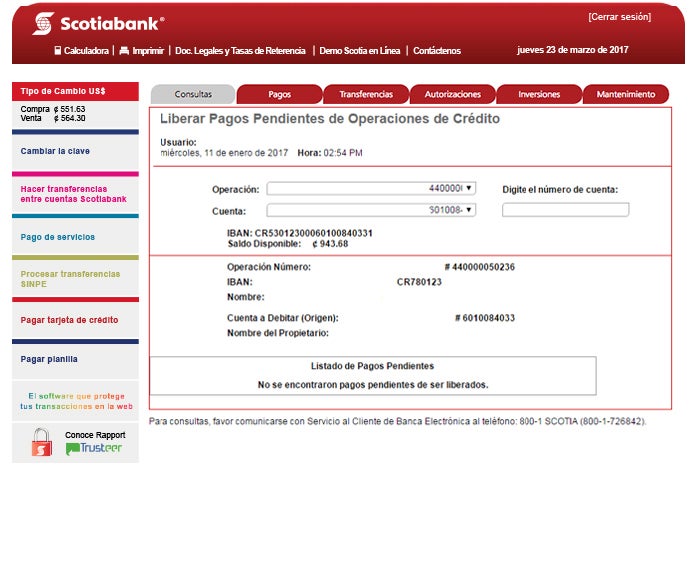The width and height of the screenshot is (700, 561).
Task: Switch to the Consultas tab
Action: click(193, 94)
